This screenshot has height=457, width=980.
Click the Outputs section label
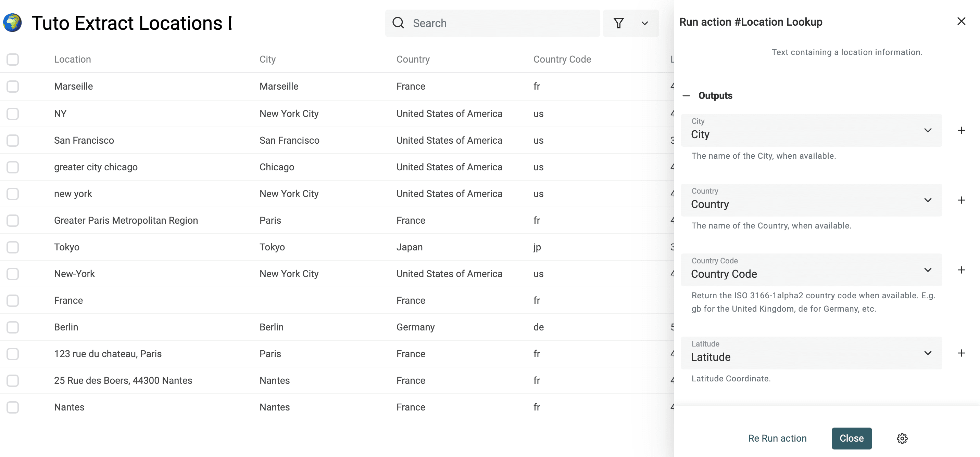tap(715, 96)
